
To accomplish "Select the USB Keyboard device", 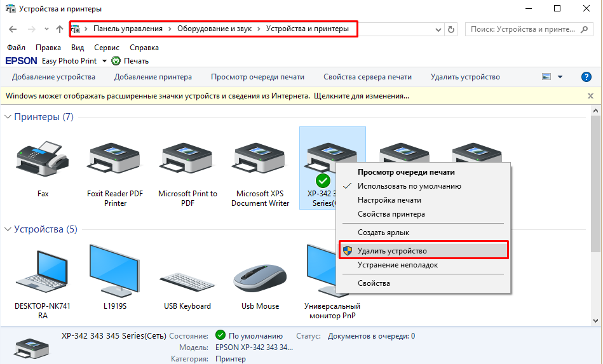I will click(x=187, y=282).
